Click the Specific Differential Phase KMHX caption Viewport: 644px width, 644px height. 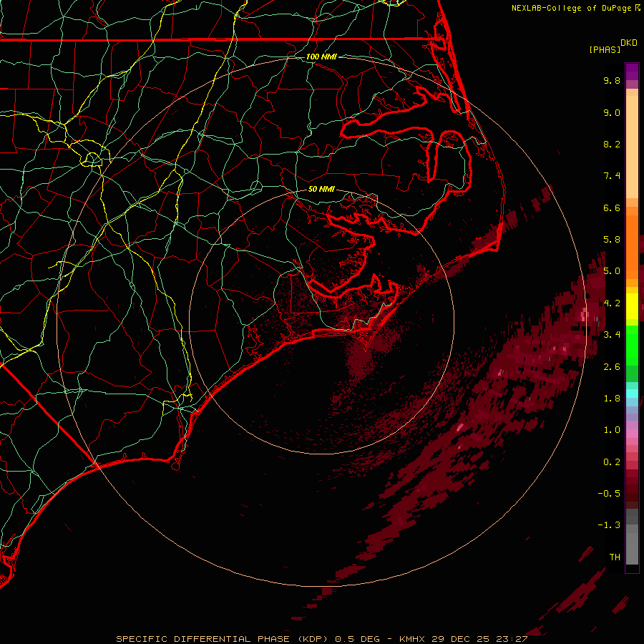[x=321, y=639]
